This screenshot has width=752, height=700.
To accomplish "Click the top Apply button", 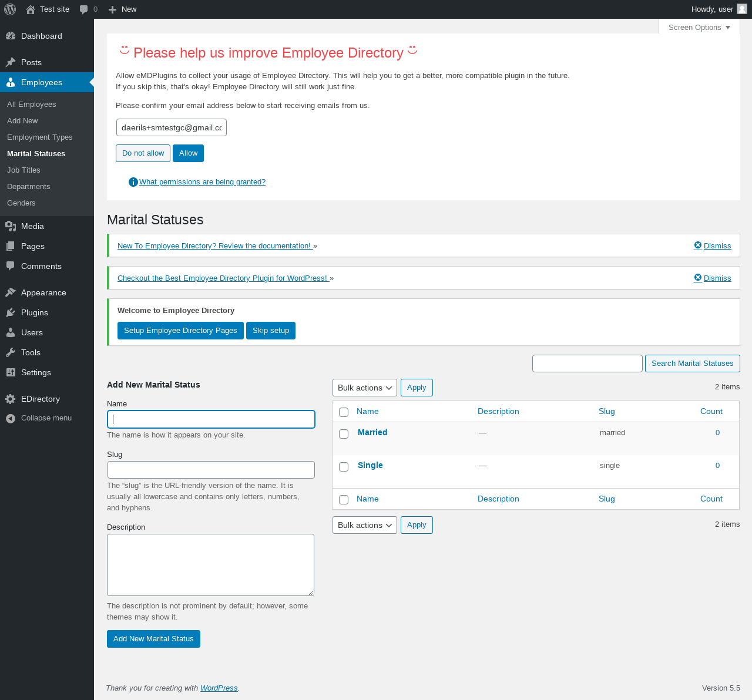I will (417, 388).
